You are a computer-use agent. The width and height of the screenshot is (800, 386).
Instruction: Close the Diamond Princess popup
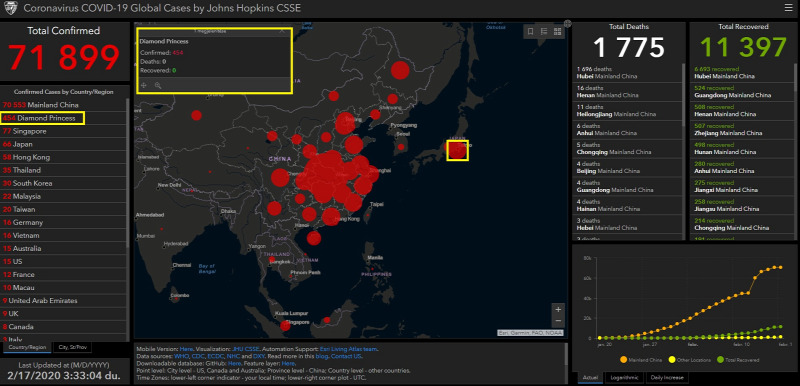point(282,31)
